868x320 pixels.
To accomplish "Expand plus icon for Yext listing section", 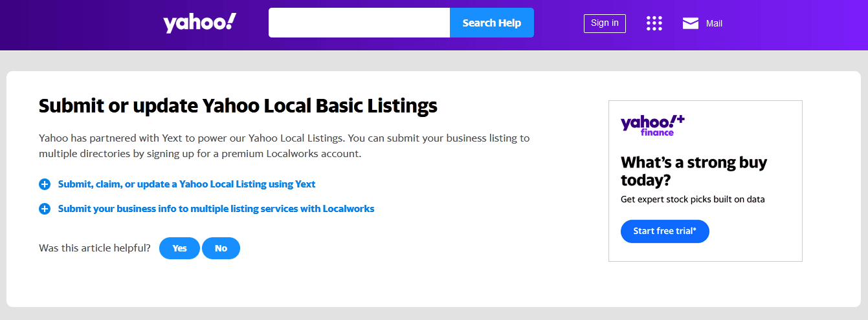I will tap(45, 184).
